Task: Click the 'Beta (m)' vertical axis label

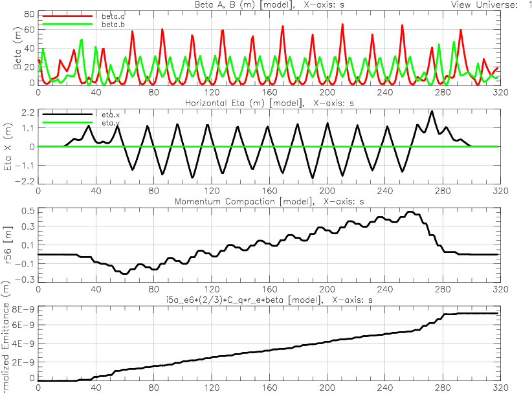Action: (x=17, y=49)
